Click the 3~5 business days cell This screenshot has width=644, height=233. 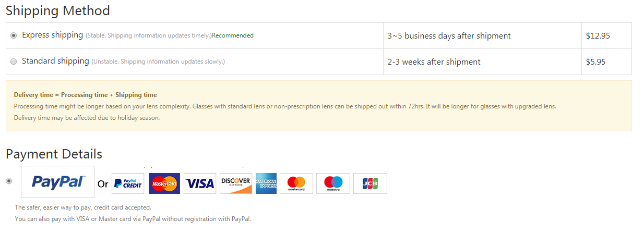[x=482, y=36]
